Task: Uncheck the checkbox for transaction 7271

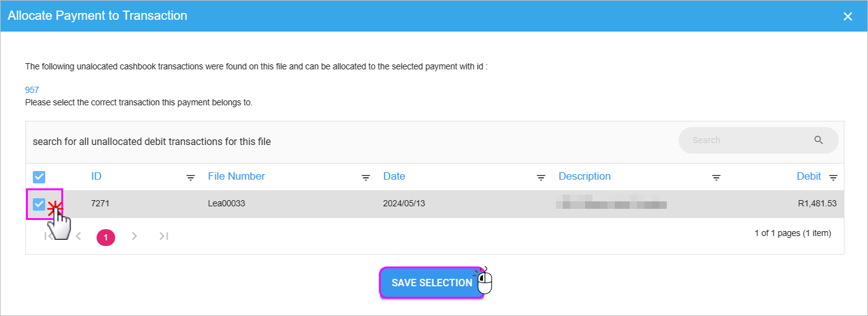Action: click(39, 204)
